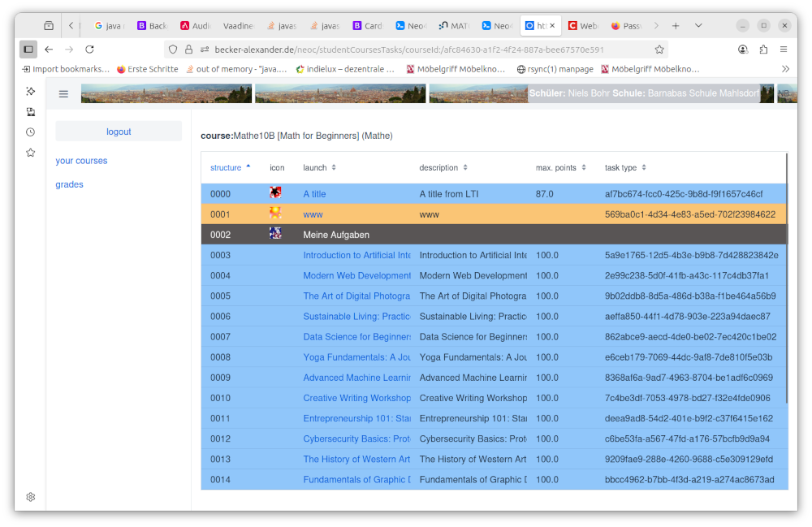812x527 pixels.
Task: Open the hamburger navigation menu
Action: (x=63, y=94)
